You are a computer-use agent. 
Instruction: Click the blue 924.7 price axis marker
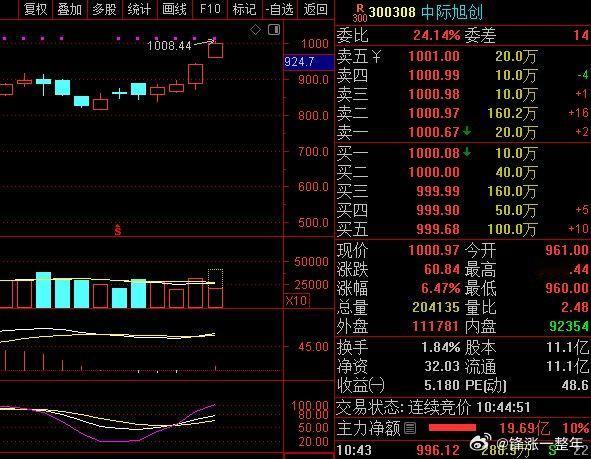point(308,62)
